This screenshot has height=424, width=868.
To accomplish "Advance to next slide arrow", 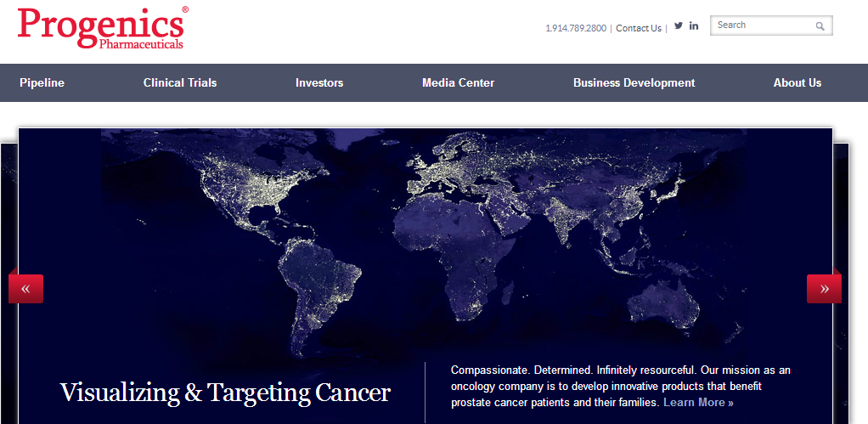I will pyautogui.click(x=825, y=288).
